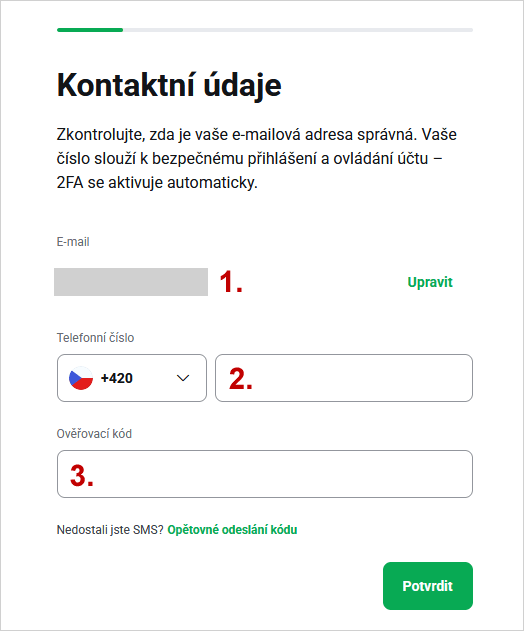Click the red number 2 marker
The image size is (524, 631).
(x=241, y=379)
